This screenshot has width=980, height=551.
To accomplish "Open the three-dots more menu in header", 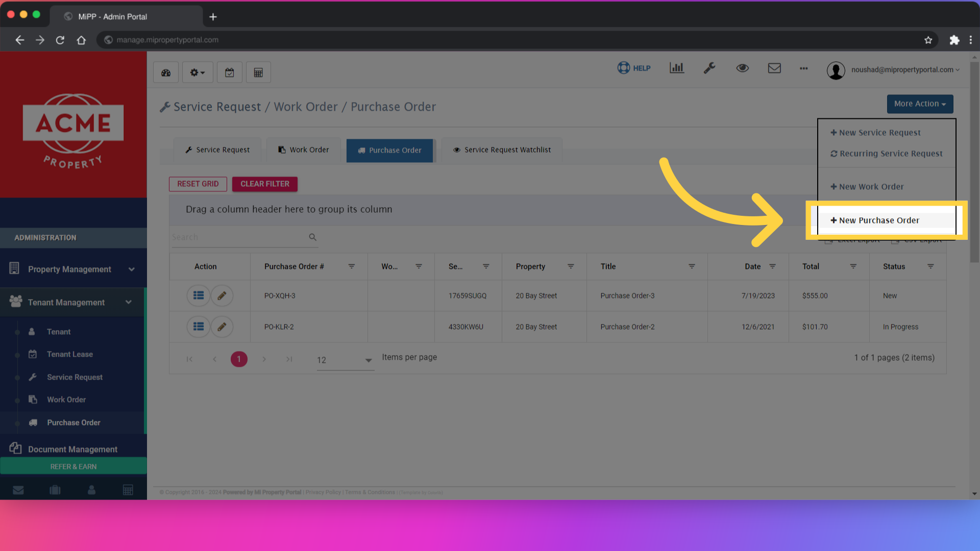I will pos(804,68).
